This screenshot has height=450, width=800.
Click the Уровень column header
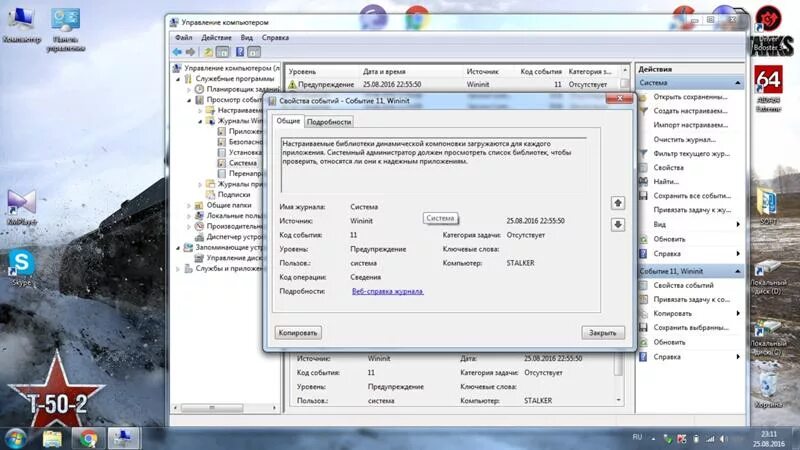coord(302,72)
